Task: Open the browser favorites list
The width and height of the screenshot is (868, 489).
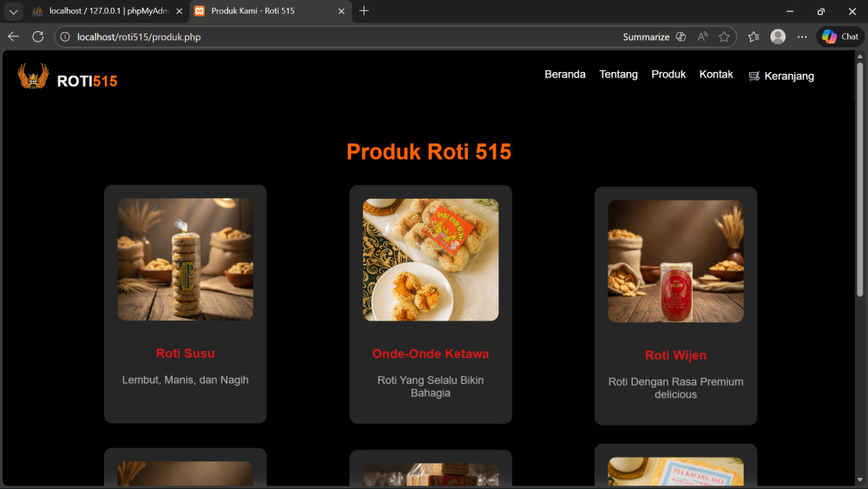Action: coord(753,36)
